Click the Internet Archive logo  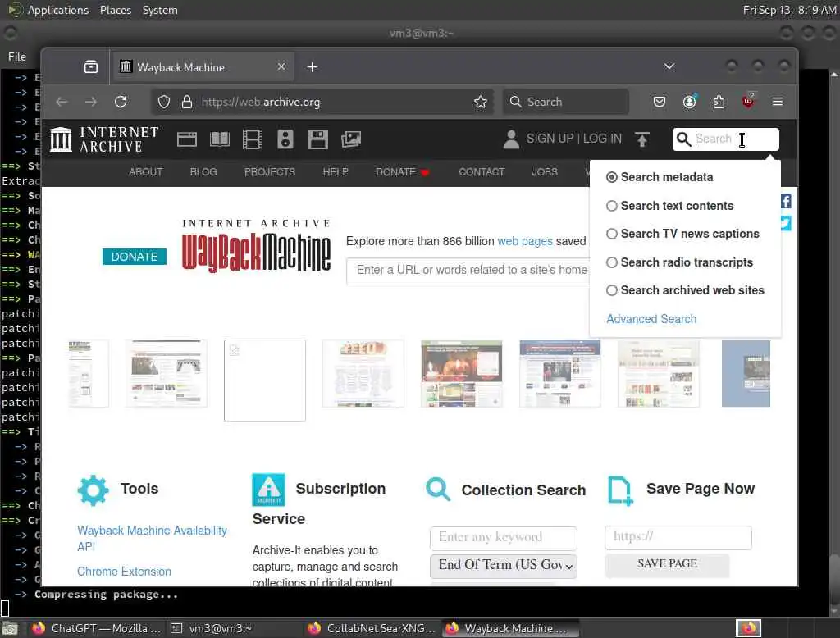pos(104,139)
